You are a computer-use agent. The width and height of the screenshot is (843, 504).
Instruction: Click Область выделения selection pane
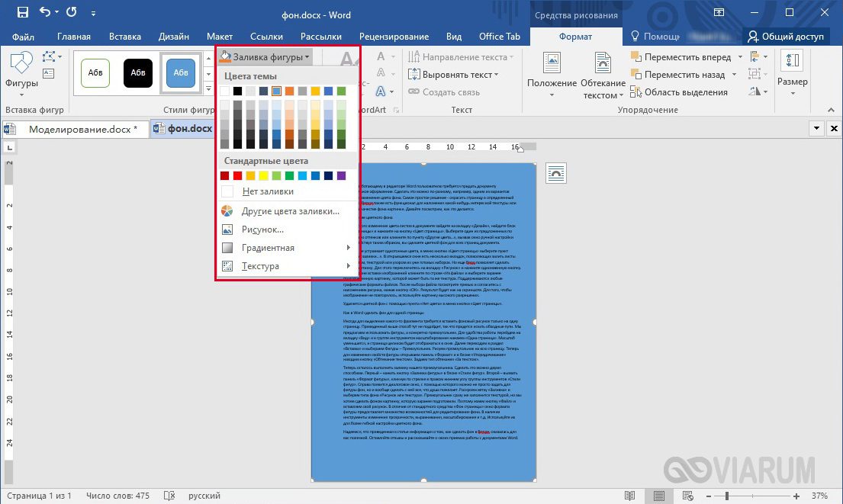point(679,92)
